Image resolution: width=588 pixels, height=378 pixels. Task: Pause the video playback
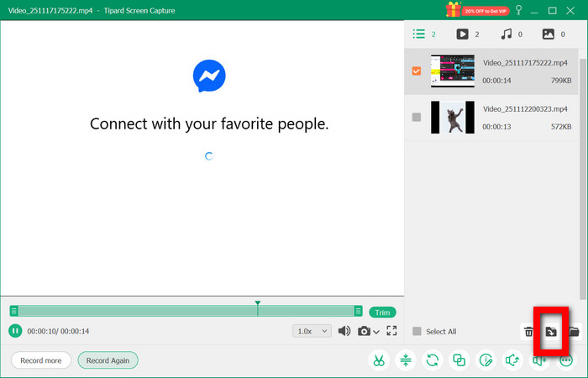(15, 331)
